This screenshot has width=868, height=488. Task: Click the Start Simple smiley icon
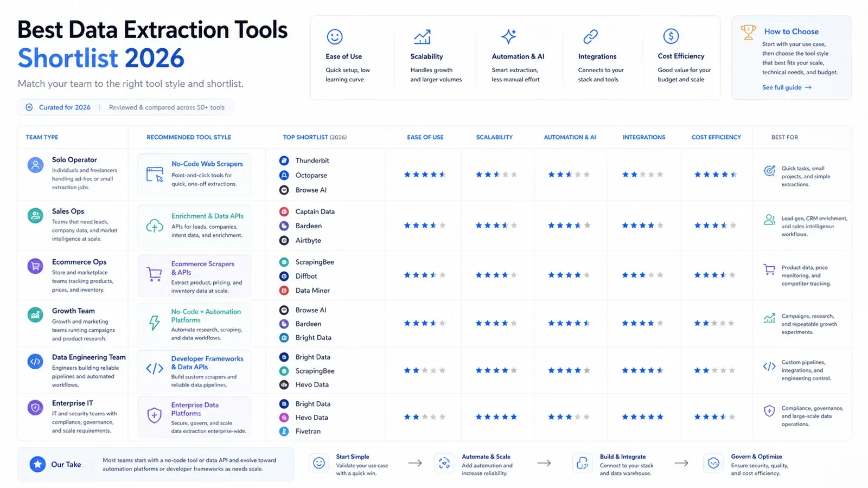319,463
